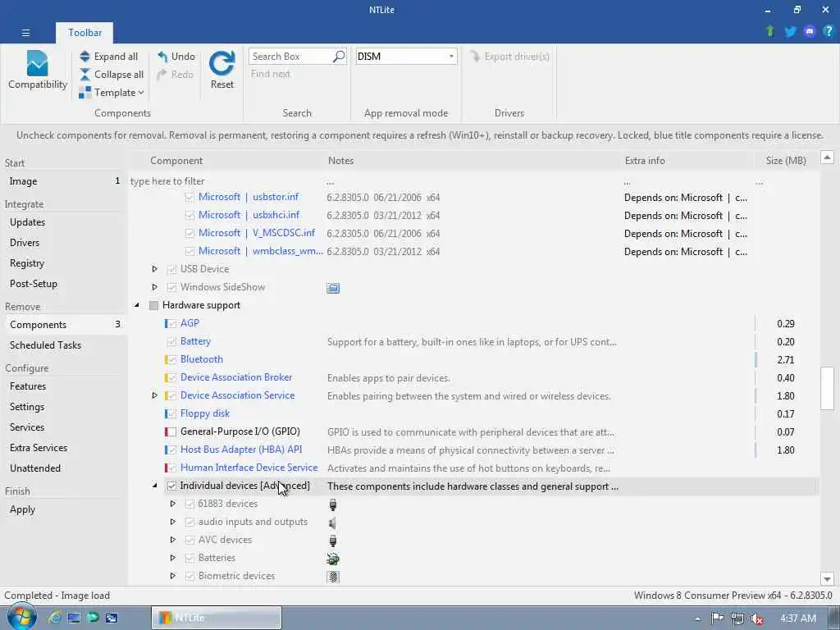840x630 pixels.
Task: Open the hamburger menu
Action: pos(25,33)
